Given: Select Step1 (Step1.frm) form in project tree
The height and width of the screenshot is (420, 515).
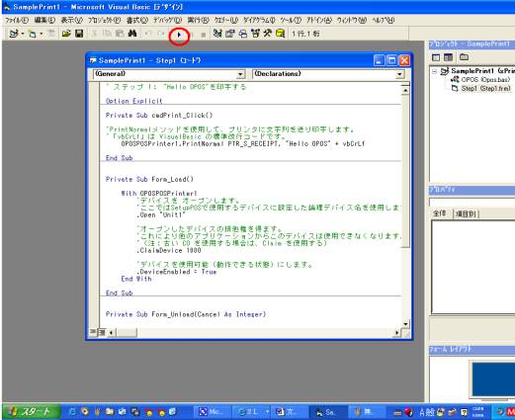Looking at the screenshot, I should click(x=481, y=88).
